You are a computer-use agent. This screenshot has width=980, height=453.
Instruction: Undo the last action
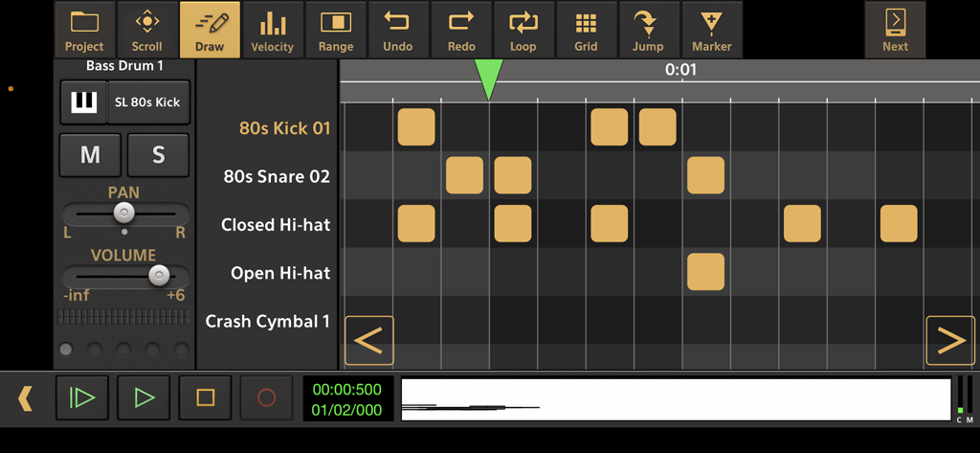pos(397,30)
